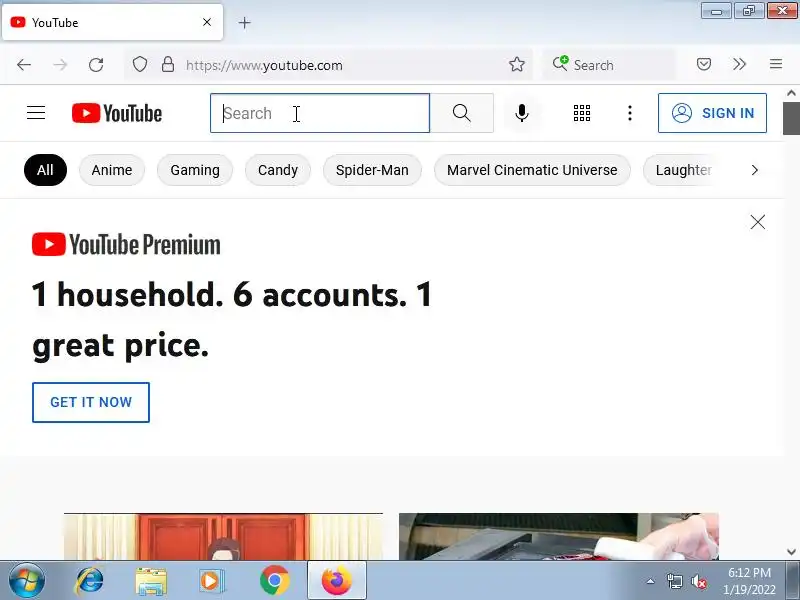Start voice search with microphone icon
The height and width of the screenshot is (600, 800).
pyautogui.click(x=521, y=113)
